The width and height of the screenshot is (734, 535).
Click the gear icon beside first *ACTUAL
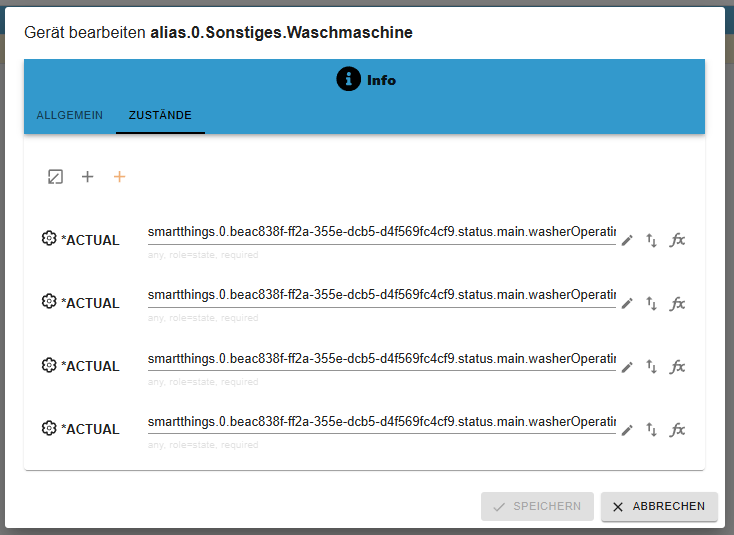pos(49,239)
